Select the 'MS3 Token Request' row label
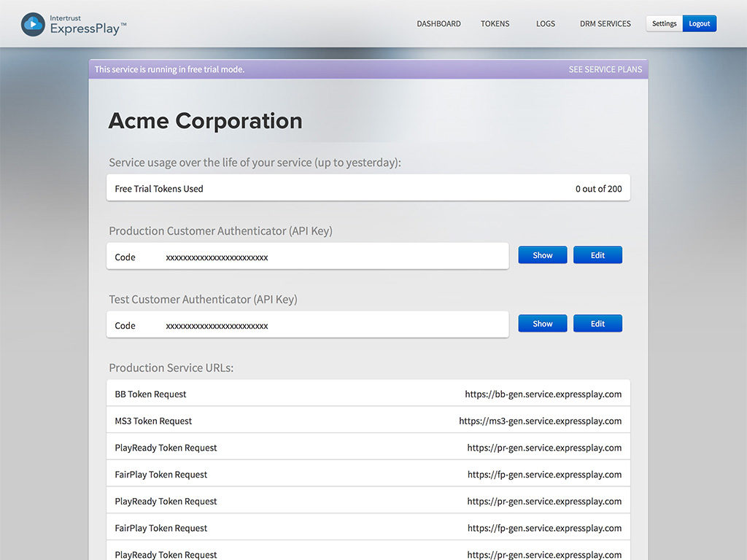The width and height of the screenshot is (747, 560). point(153,421)
